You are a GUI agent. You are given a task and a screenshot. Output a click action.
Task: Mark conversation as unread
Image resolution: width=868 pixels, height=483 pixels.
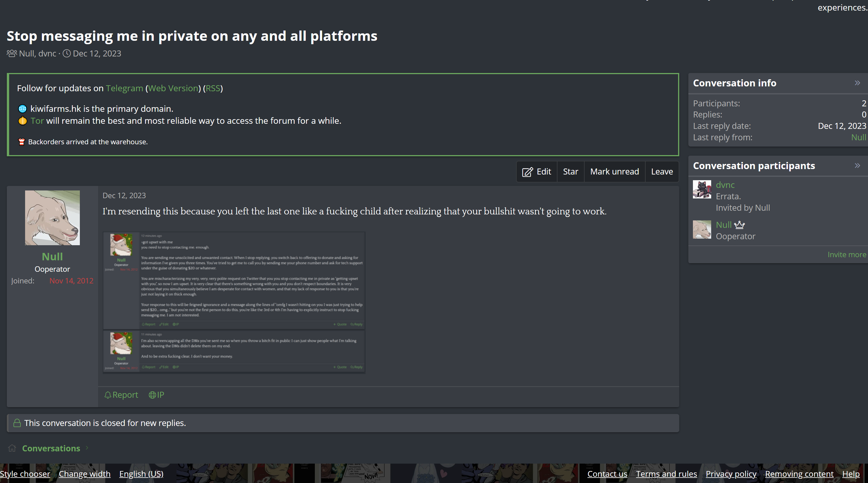pyautogui.click(x=614, y=172)
